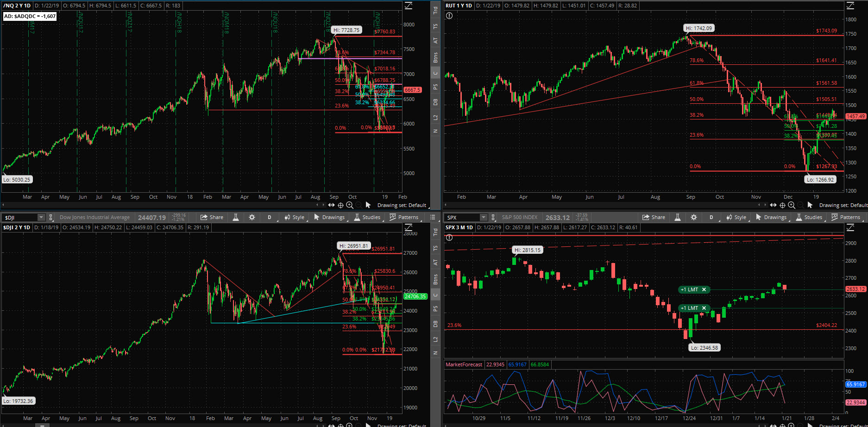Open Drawing set: Default menu under /NQ chart
This screenshot has width=868, height=427.
click(x=402, y=205)
